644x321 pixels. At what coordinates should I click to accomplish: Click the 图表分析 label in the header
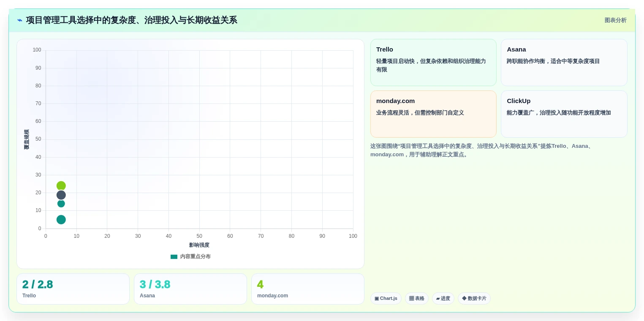[x=615, y=20]
